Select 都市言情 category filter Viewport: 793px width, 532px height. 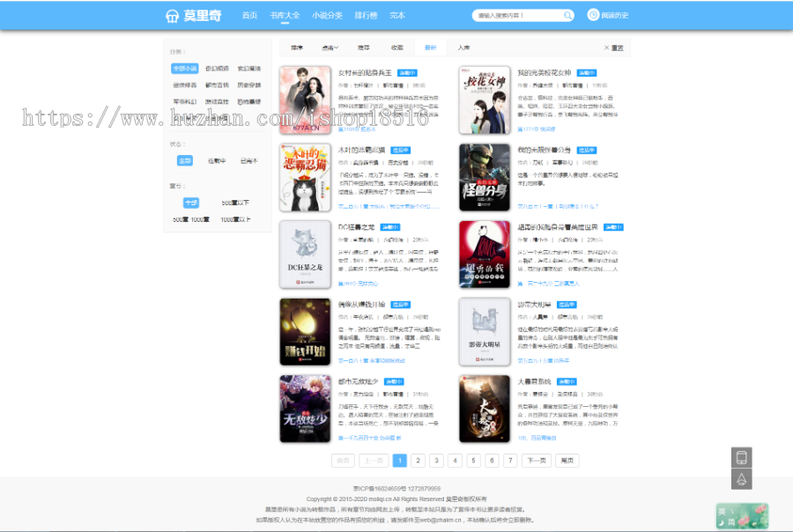(x=217, y=85)
